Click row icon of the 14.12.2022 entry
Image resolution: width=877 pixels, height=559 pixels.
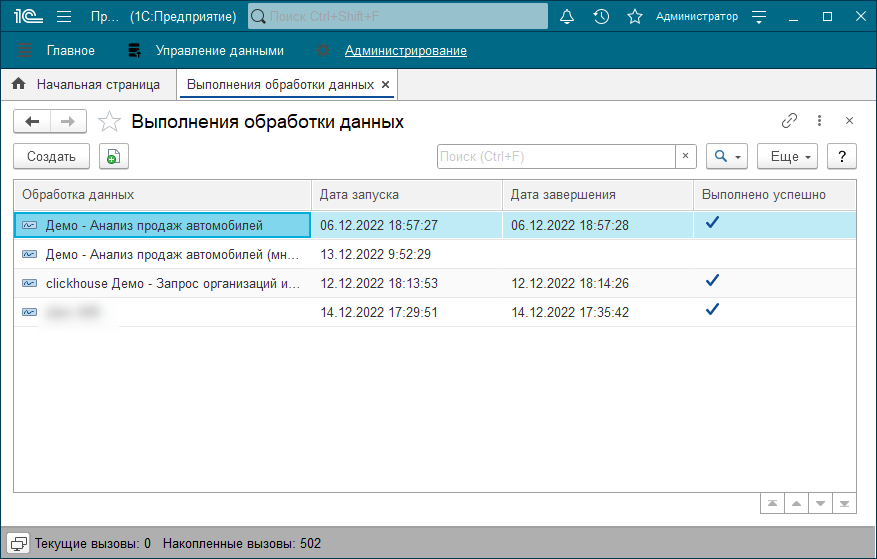[x=30, y=312]
